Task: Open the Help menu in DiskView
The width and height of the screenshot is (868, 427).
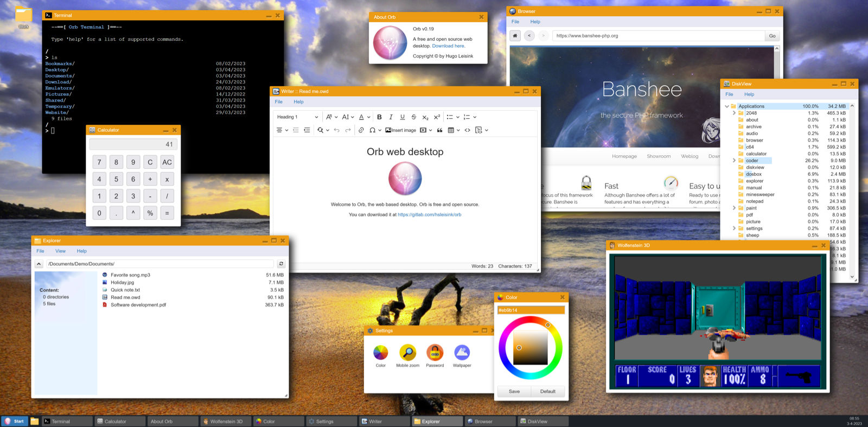Action: (749, 94)
